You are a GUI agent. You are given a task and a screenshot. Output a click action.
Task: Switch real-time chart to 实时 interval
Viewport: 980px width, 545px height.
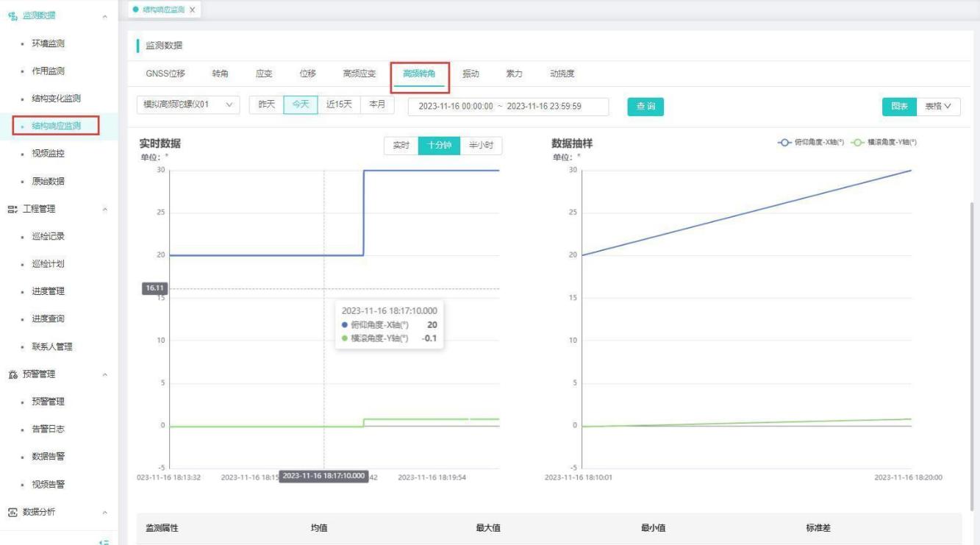coord(401,146)
